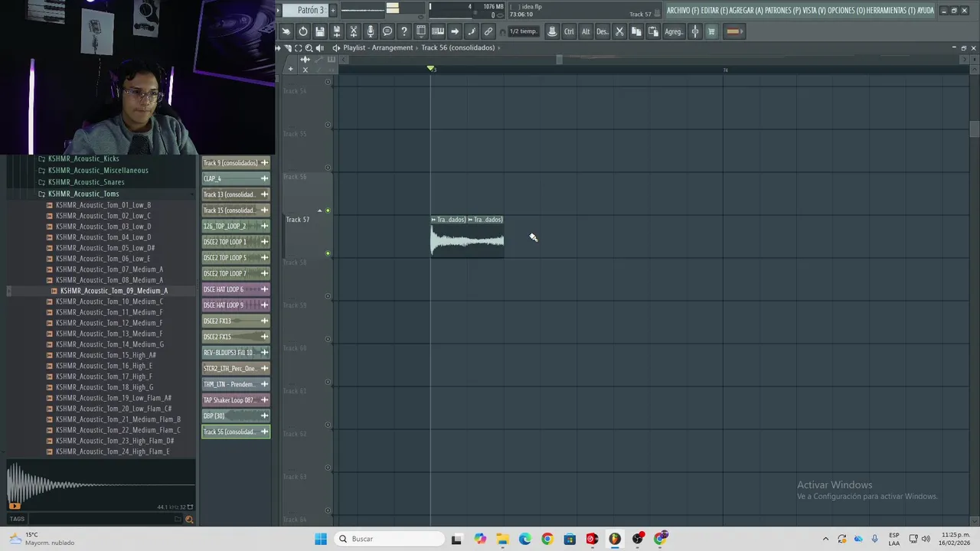The width and height of the screenshot is (980, 551).
Task: Open the AGREGAR (A) menu
Action: click(746, 11)
